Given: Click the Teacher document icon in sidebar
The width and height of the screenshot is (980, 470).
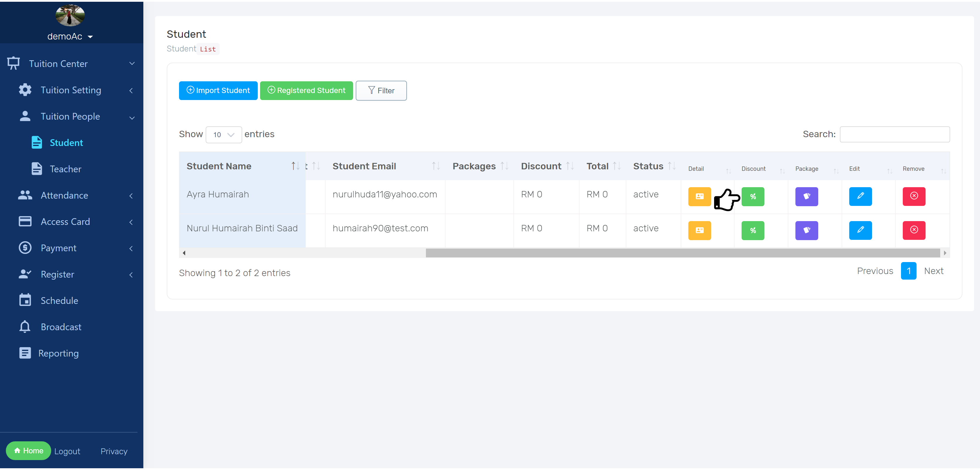Looking at the screenshot, I should coord(37,168).
